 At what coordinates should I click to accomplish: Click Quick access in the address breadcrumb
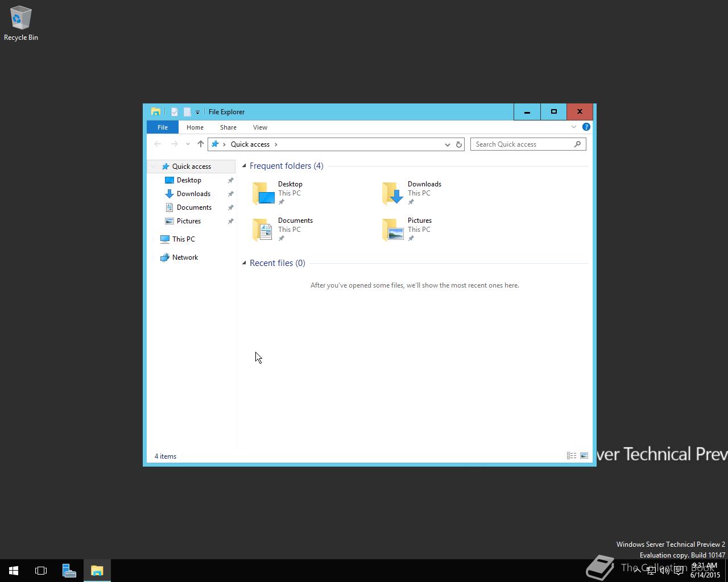pos(250,144)
